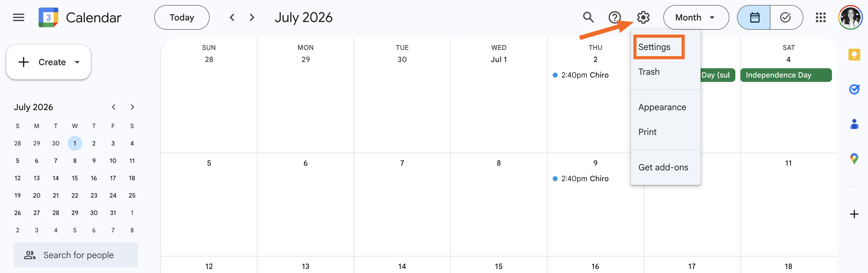The image size is (868, 273).
Task: Open Google Keep in the side panel
Action: point(855,55)
